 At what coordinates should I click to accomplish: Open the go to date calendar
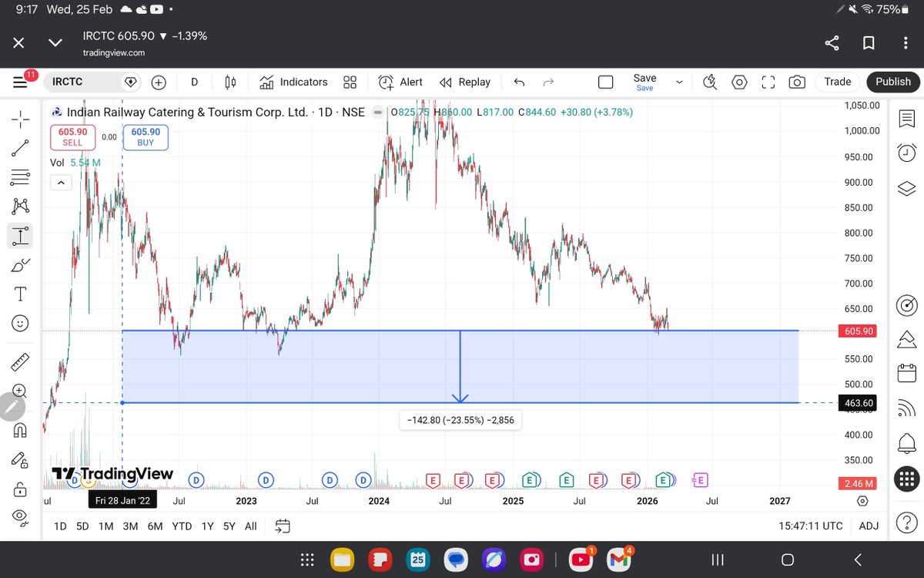coord(283,526)
